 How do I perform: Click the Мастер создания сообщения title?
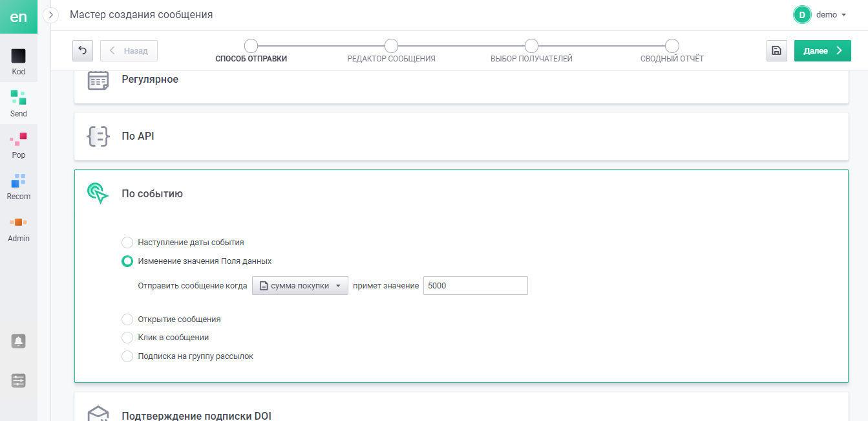point(141,14)
